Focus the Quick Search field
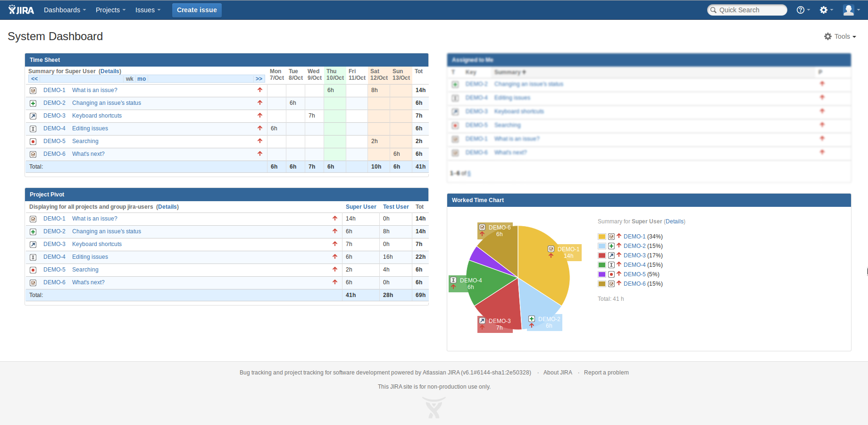 coord(747,10)
